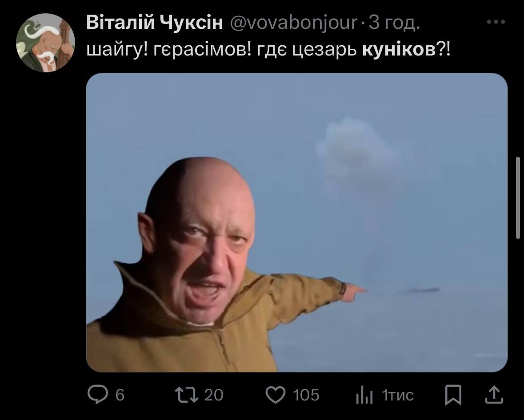Open the three-dot more options menu
524x420 pixels.
[496, 22]
